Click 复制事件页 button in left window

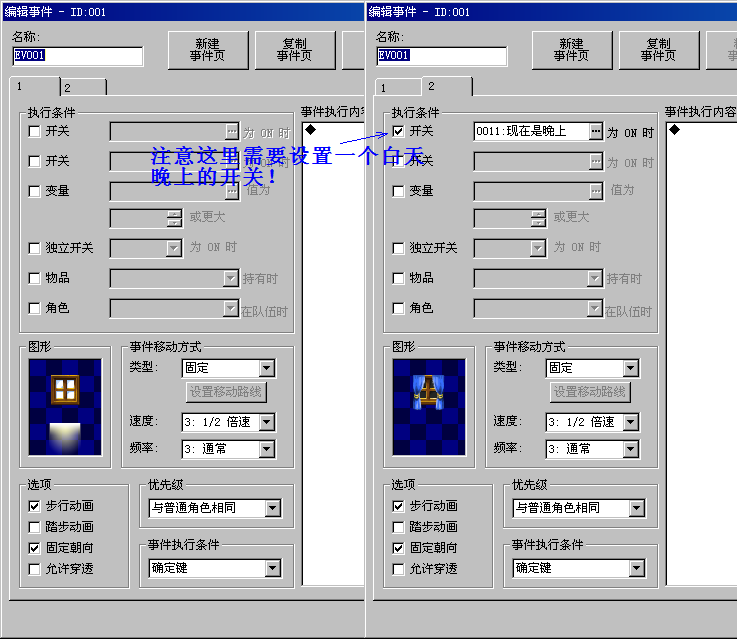pyautogui.click(x=295, y=50)
